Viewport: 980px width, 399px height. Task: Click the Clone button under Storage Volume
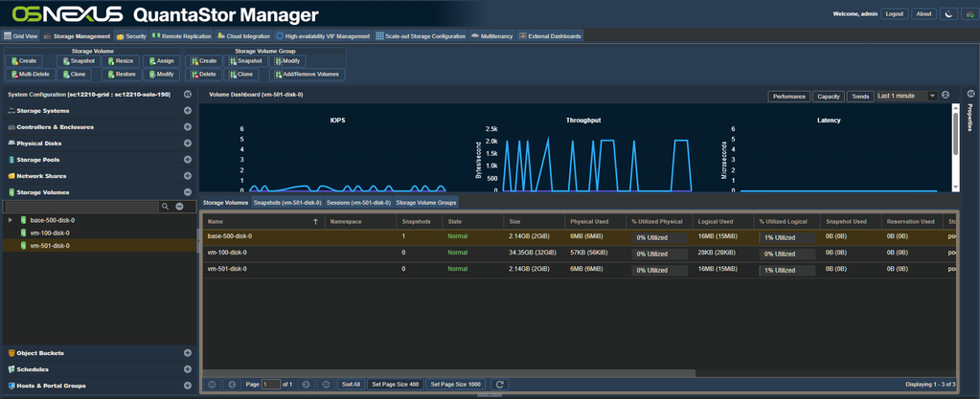pos(74,75)
